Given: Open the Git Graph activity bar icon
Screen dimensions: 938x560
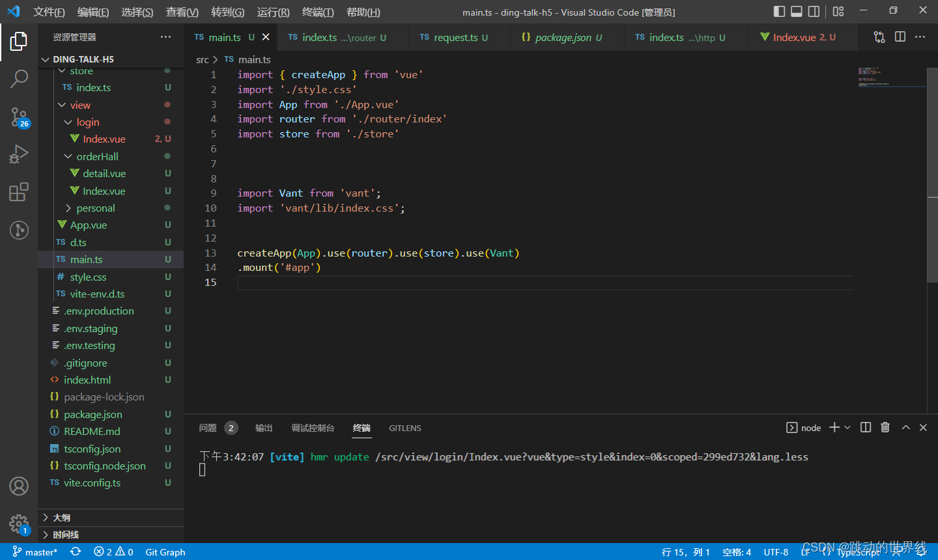Looking at the screenshot, I should [19, 230].
